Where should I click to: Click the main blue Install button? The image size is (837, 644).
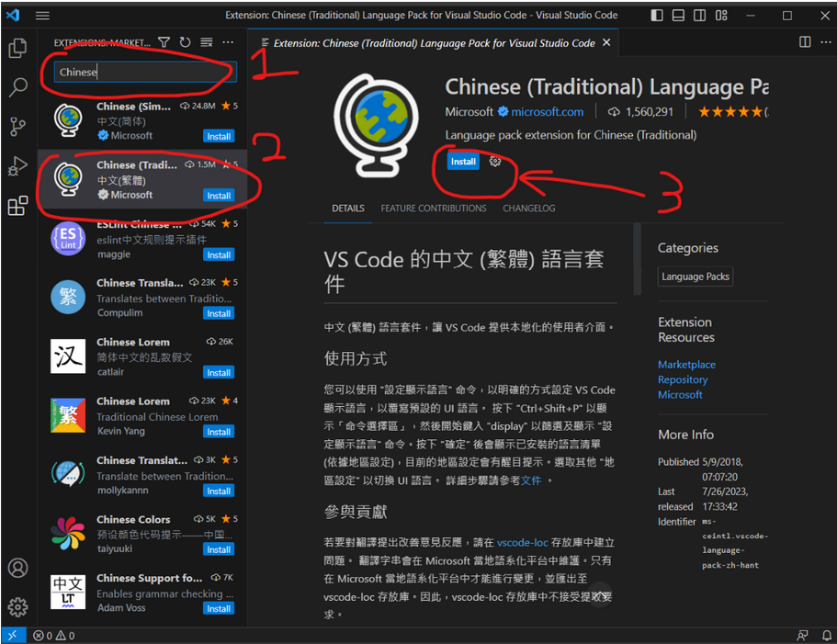click(x=463, y=162)
